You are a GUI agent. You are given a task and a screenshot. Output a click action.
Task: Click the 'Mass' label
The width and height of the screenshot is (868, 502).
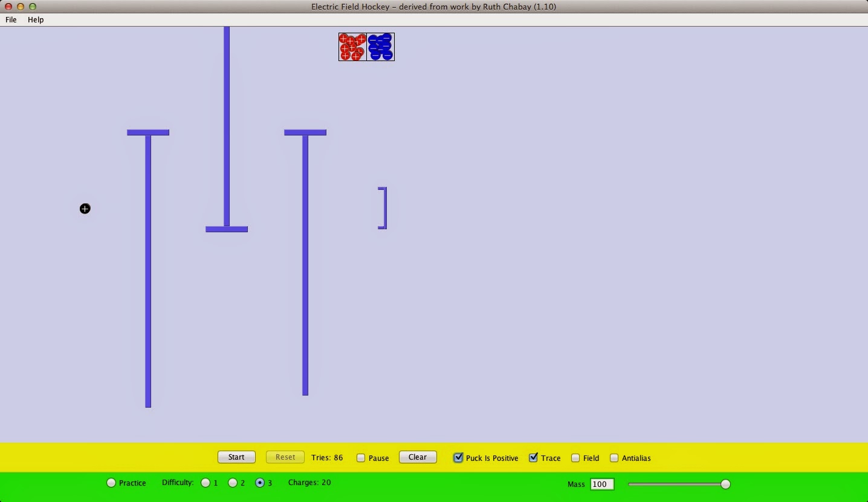coord(576,484)
